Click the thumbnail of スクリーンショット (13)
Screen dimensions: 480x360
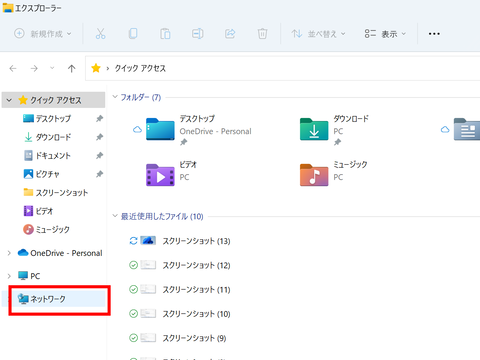tap(148, 240)
